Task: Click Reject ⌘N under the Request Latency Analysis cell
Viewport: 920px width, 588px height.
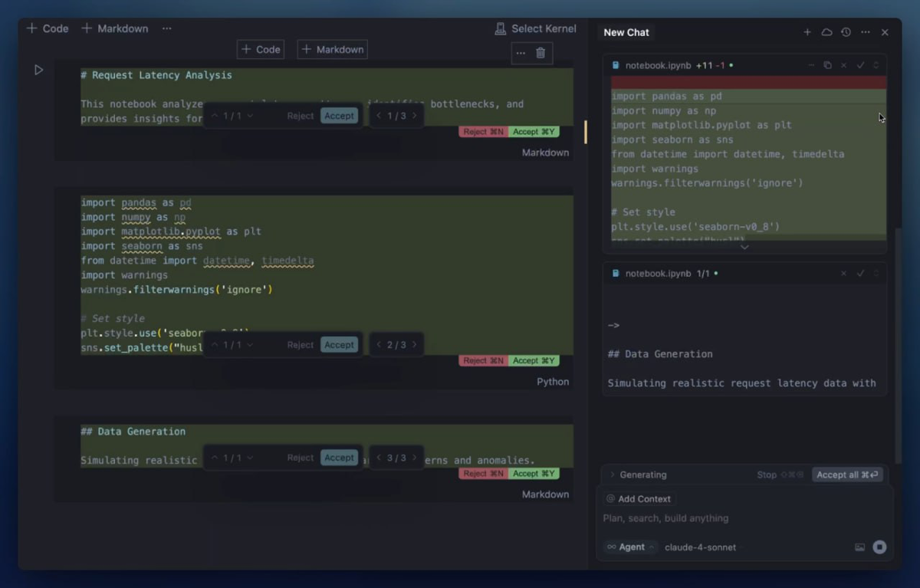Action: [484, 132]
